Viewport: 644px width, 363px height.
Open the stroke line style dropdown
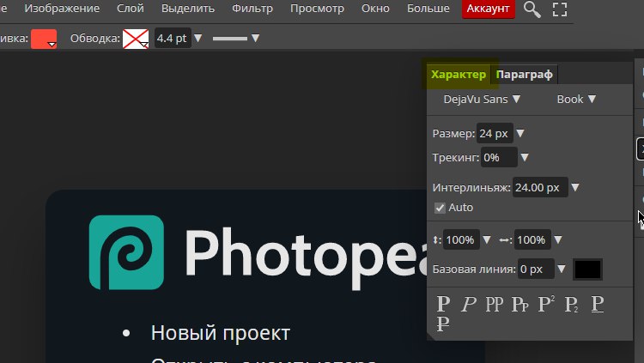(236, 39)
